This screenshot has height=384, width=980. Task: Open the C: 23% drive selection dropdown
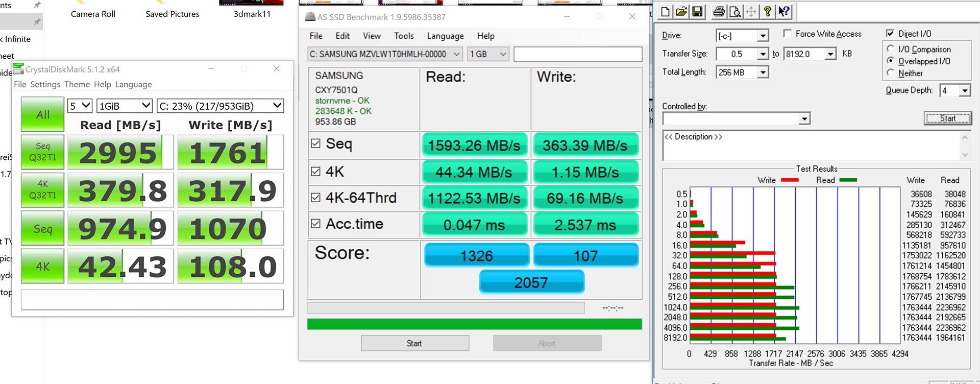(220, 106)
